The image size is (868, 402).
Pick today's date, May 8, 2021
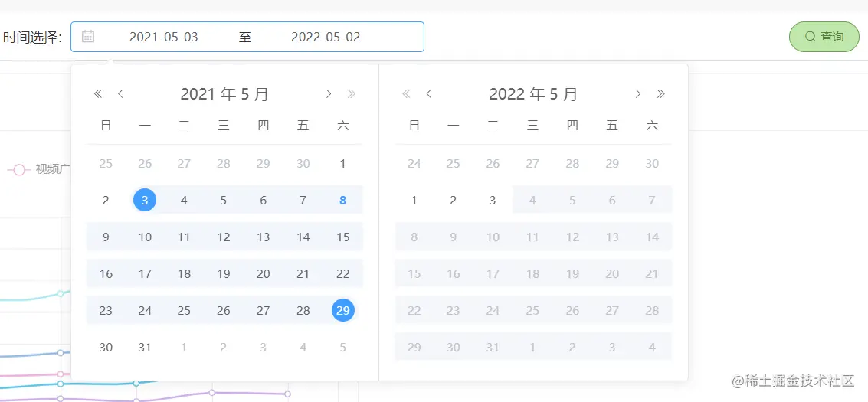(x=343, y=201)
